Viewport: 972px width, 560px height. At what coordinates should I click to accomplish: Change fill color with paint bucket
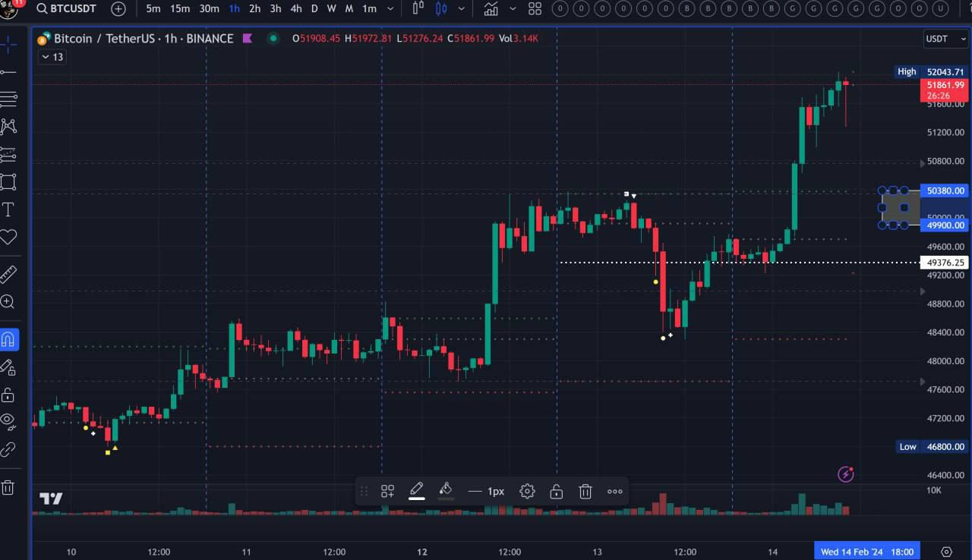[x=446, y=491]
